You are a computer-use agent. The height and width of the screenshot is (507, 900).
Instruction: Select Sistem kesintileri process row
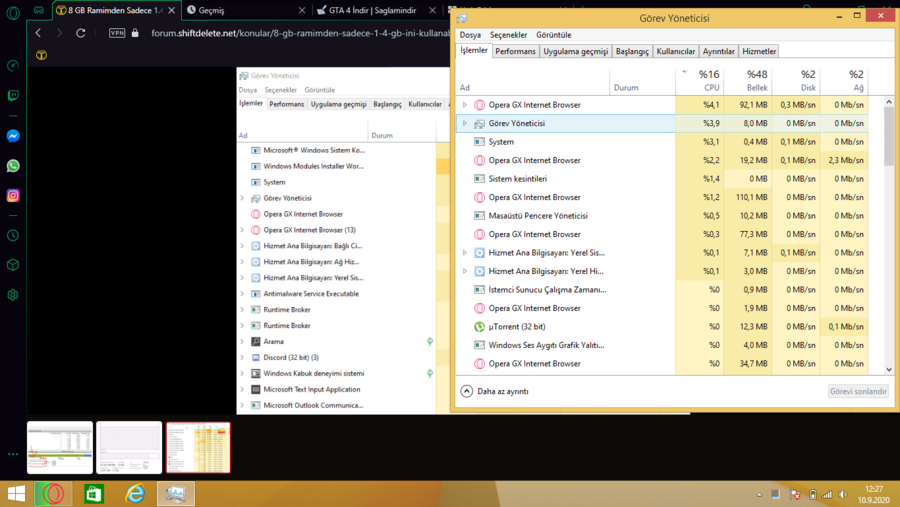coord(662,179)
